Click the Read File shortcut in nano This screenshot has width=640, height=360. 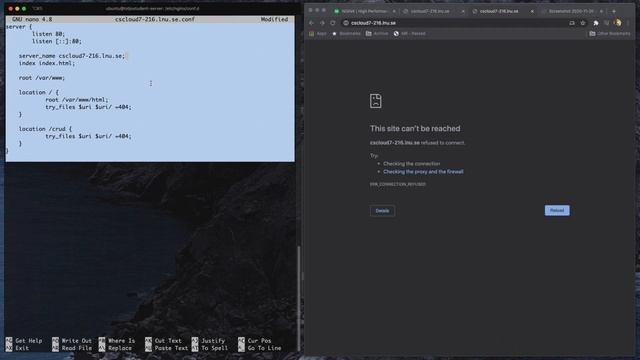click(72, 348)
